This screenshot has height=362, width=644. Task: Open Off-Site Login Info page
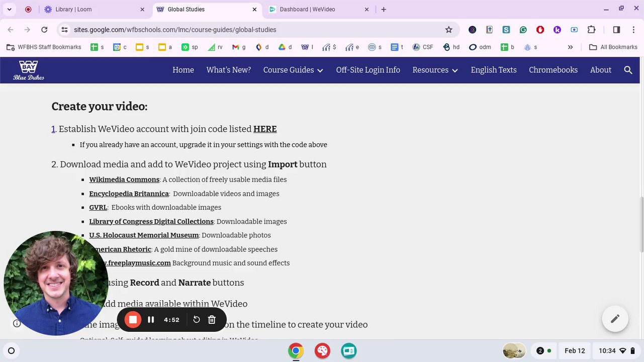click(368, 70)
